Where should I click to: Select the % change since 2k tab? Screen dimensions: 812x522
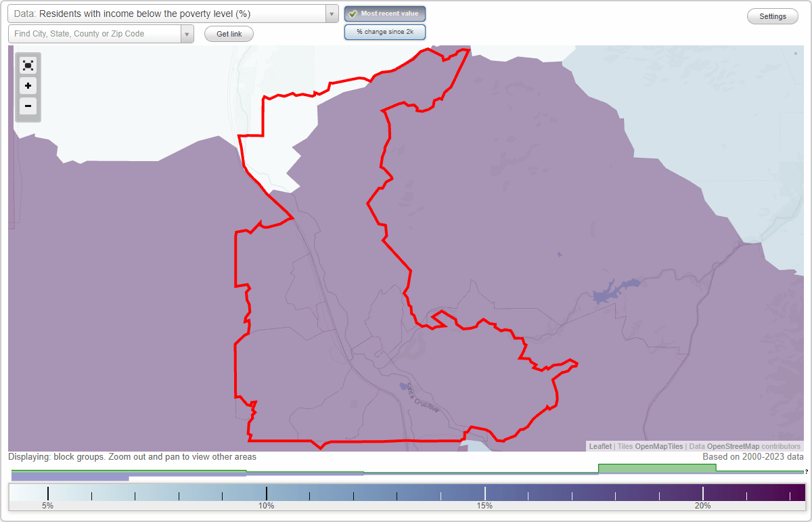pyautogui.click(x=384, y=31)
